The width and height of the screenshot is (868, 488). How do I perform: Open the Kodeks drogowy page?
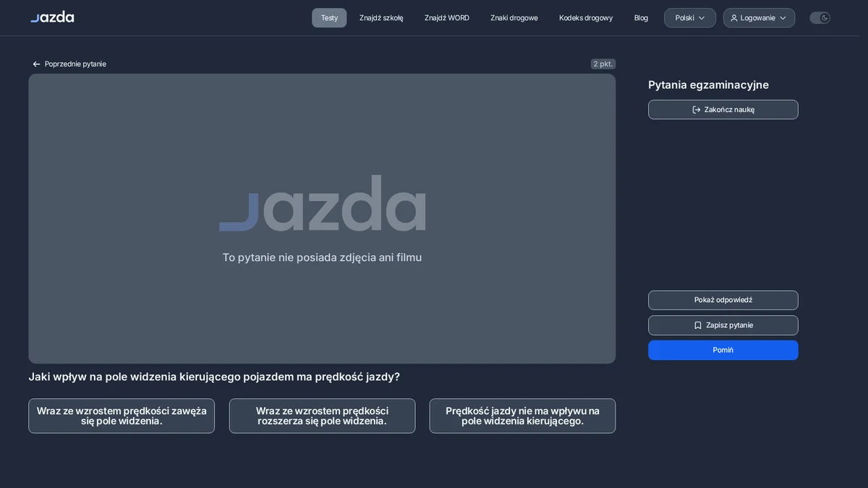(x=586, y=18)
